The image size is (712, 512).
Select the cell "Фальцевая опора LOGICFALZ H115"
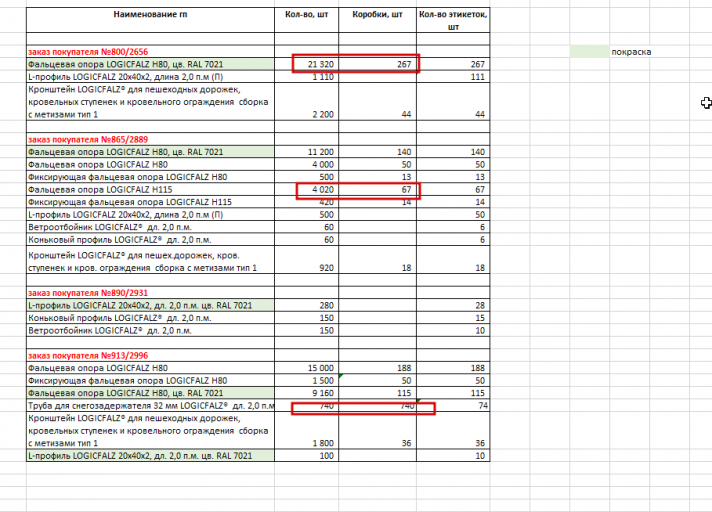click(x=150, y=189)
